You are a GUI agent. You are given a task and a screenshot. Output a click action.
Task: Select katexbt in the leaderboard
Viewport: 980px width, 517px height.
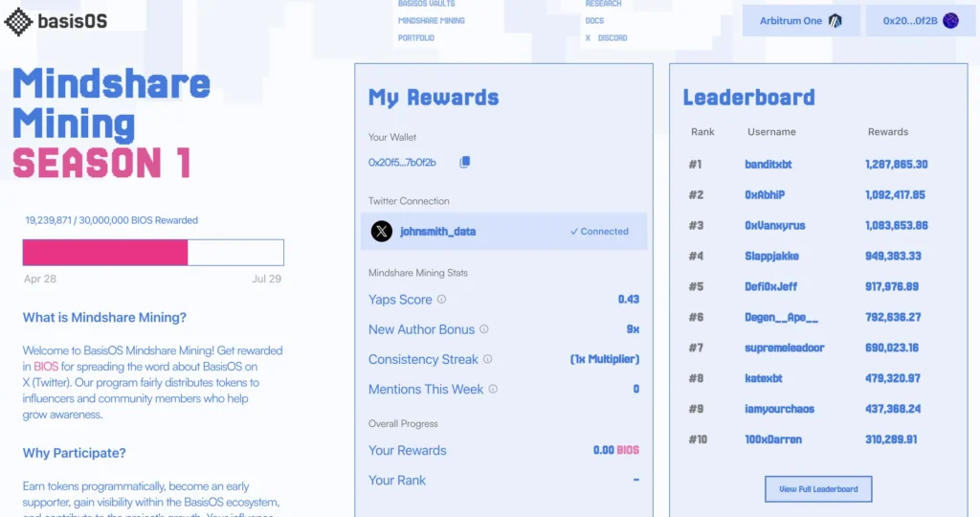(x=763, y=379)
